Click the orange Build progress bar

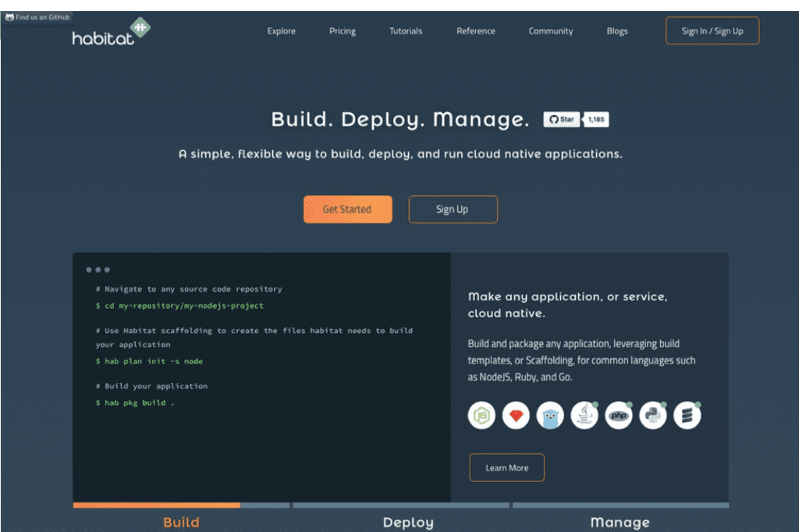point(156,505)
